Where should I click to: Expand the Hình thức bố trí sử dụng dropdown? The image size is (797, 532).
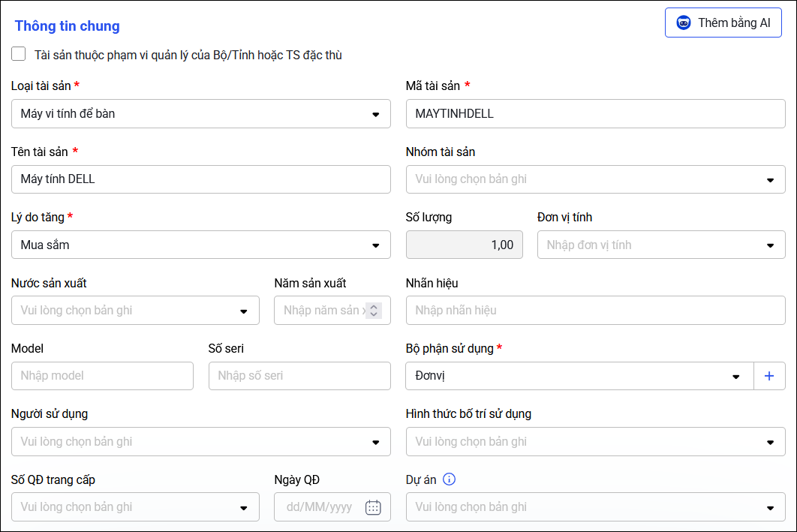(770, 442)
